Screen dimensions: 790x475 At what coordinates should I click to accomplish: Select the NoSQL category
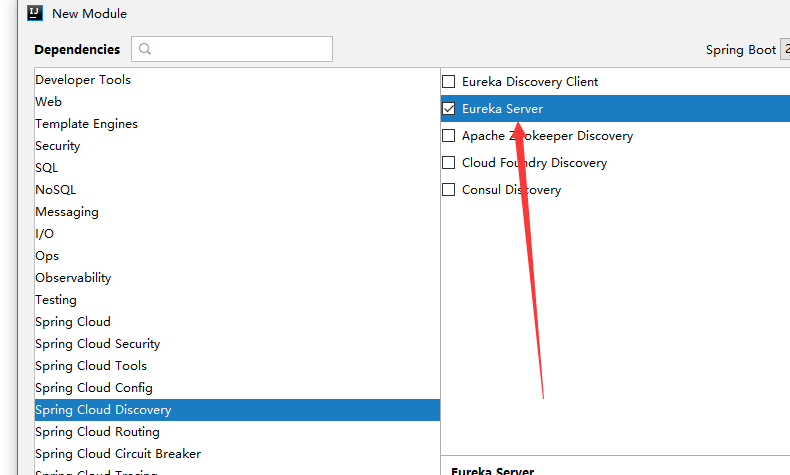point(237,190)
